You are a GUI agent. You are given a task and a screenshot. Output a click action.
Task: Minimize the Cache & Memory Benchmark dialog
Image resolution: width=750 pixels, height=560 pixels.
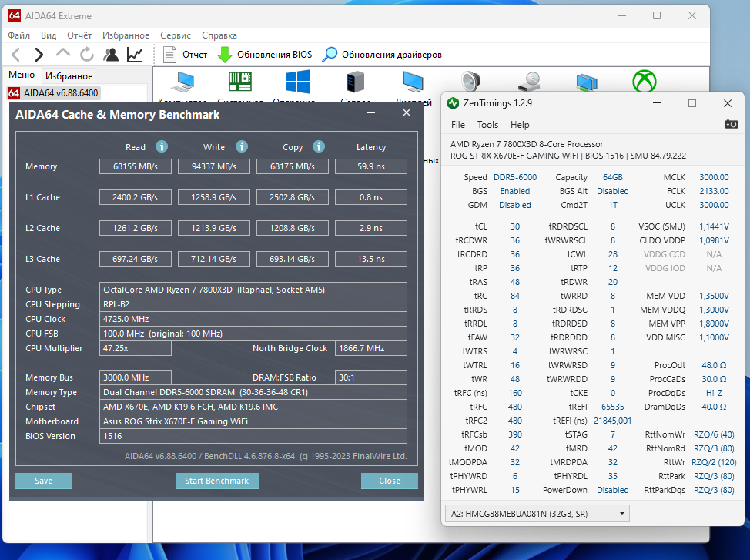(x=371, y=113)
